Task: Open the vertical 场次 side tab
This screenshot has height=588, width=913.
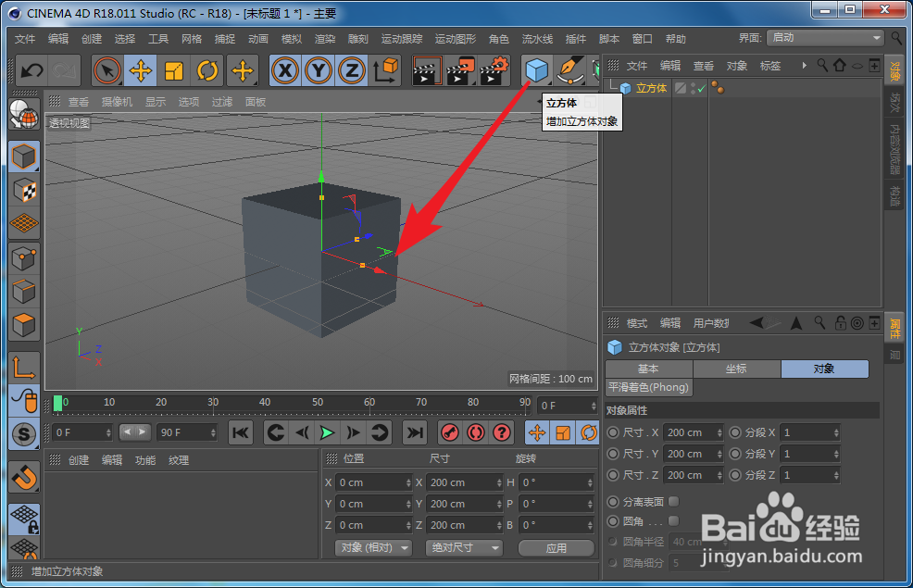Action: pyautogui.click(x=895, y=103)
